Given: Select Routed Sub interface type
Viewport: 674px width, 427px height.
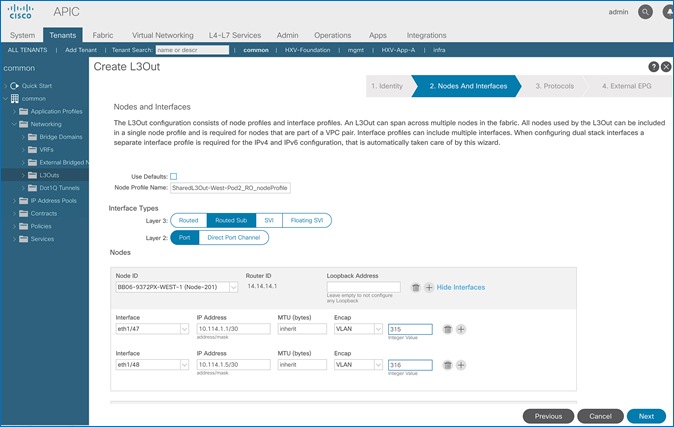Looking at the screenshot, I should (231, 220).
